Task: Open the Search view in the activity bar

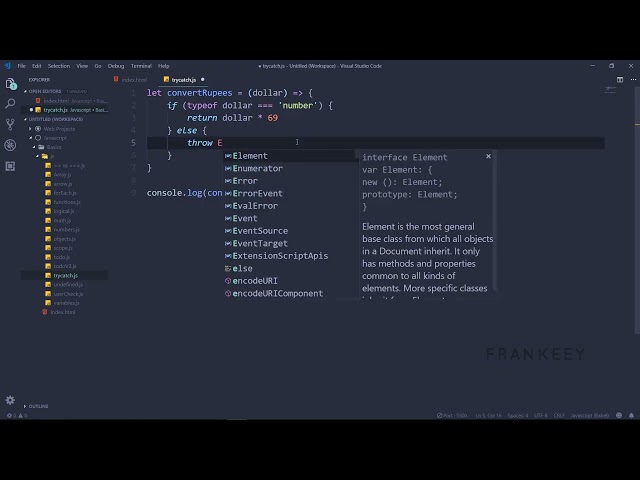Action: [x=10, y=104]
